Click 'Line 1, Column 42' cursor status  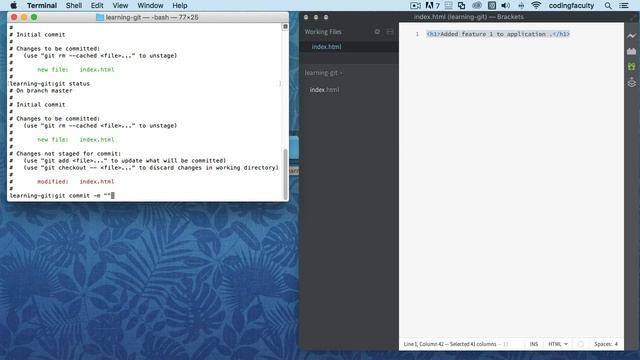tap(423, 344)
